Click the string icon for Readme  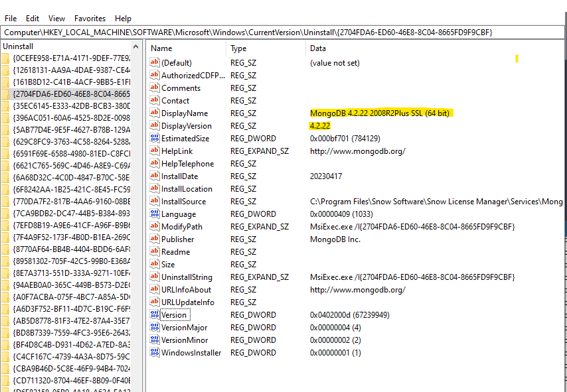pyautogui.click(x=155, y=252)
